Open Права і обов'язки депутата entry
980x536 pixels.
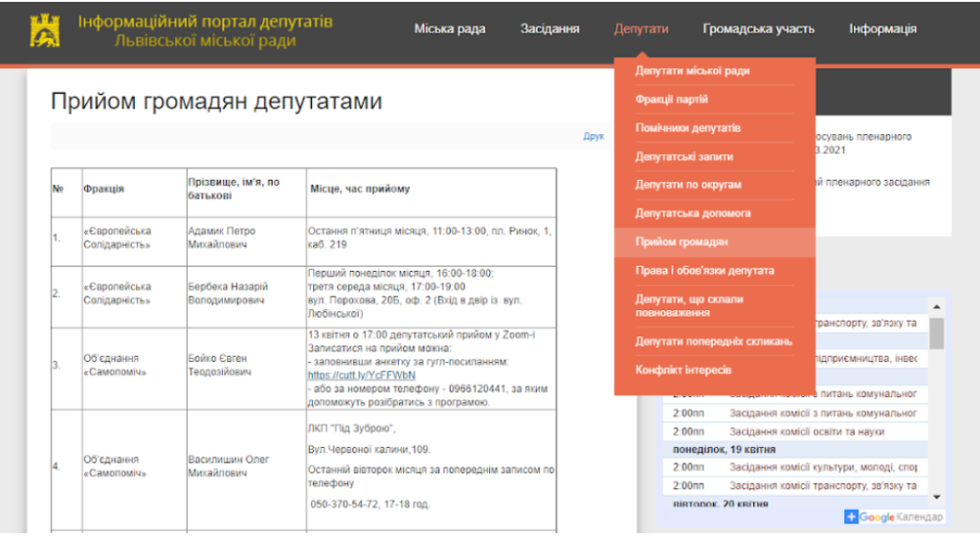pyautogui.click(x=704, y=271)
